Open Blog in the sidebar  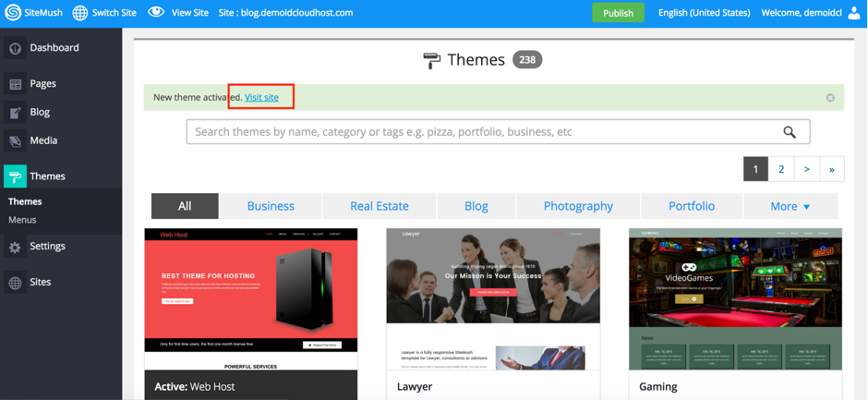(x=40, y=112)
